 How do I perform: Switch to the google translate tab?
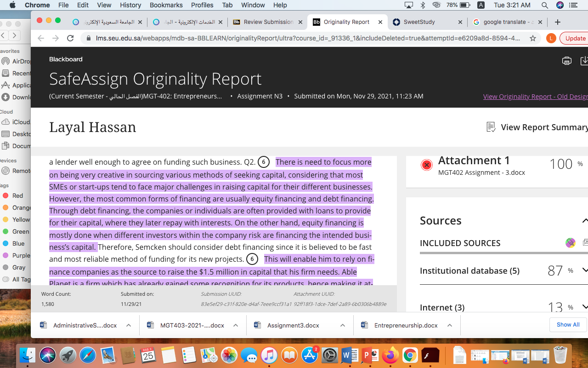coord(507,22)
